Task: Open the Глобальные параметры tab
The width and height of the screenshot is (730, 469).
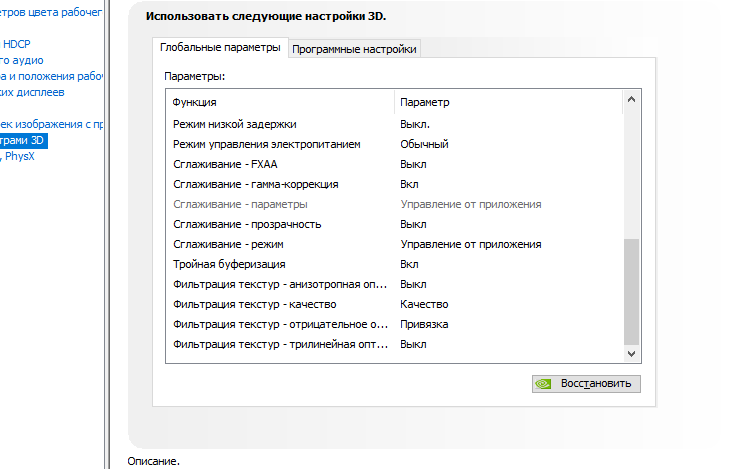Action: click(x=220, y=48)
